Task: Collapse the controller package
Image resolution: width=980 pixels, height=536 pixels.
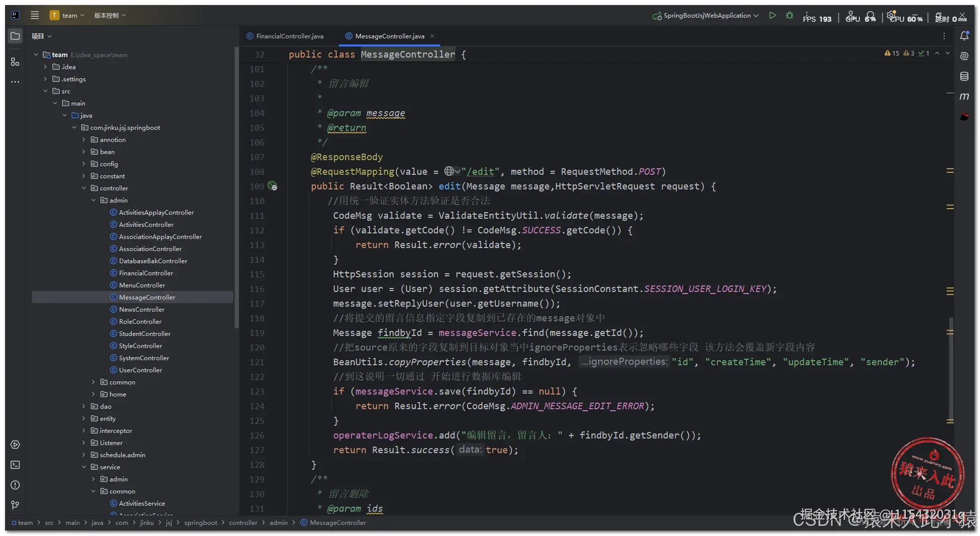Action: point(84,188)
